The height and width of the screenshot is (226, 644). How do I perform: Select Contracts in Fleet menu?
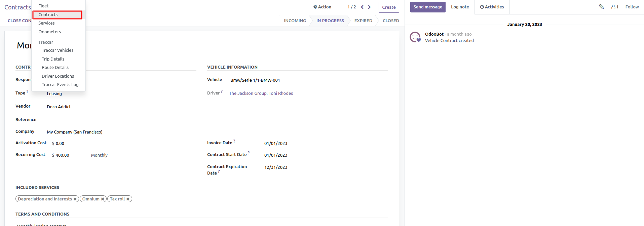[48, 15]
